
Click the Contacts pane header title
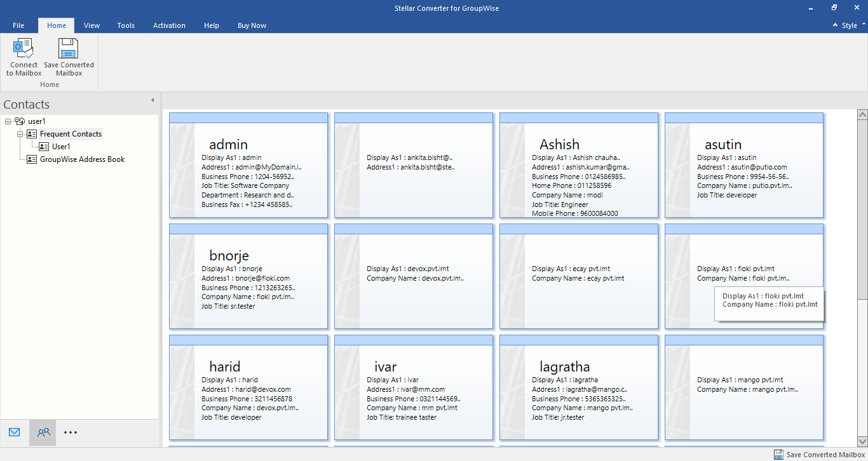(x=27, y=105)
